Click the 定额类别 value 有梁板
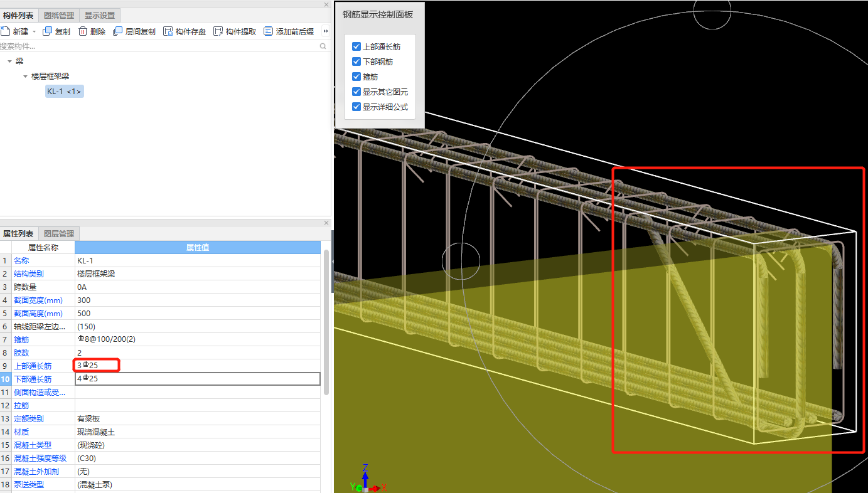Screen dimensions: 868x493 coord(198,418)
